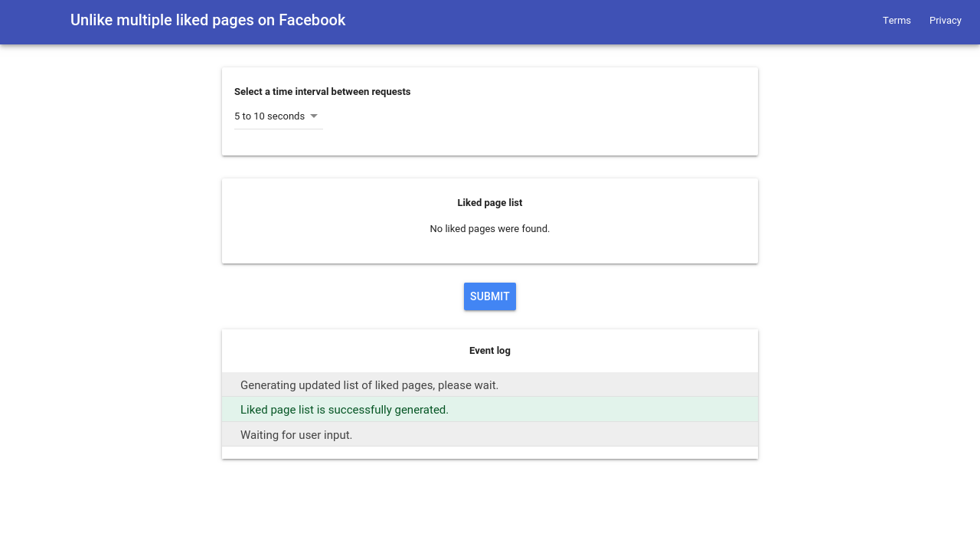Click the dropdown arrow beside seconds value
Image resolution: width=980 pixels, height=553 pixels.
314,116
